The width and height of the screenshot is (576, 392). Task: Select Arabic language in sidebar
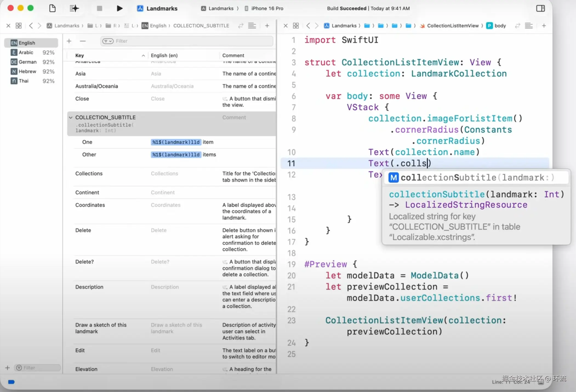pos(26,52)
